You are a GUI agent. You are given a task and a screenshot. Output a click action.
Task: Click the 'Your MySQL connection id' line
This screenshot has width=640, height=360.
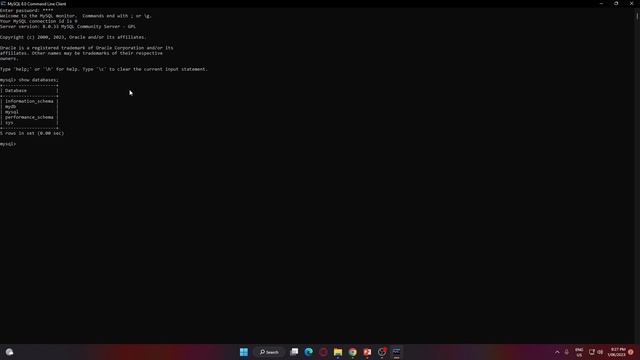point(39,21)
